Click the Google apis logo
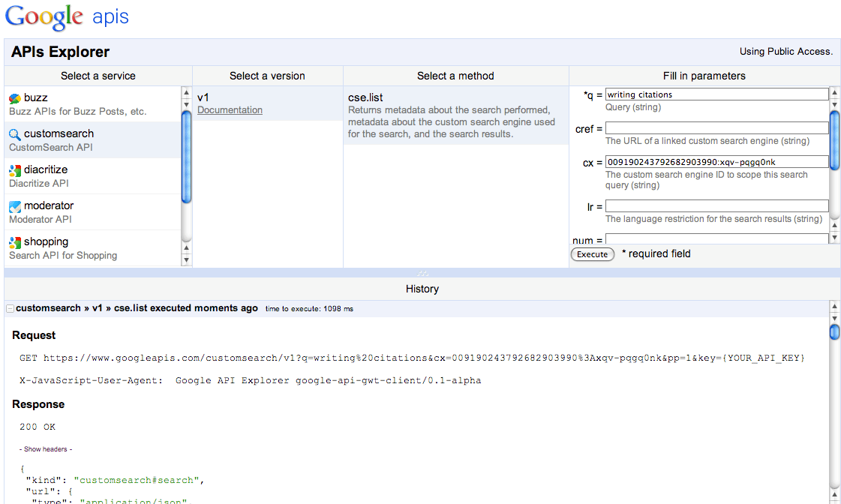 tap(67, 17)
